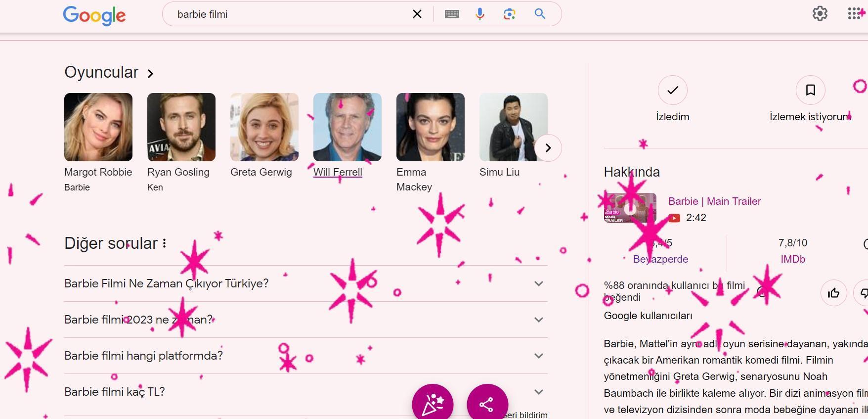868x419 pixels.
Task: Open the 'Barbie | Main Trailer' link
Action: coord(714,201)
